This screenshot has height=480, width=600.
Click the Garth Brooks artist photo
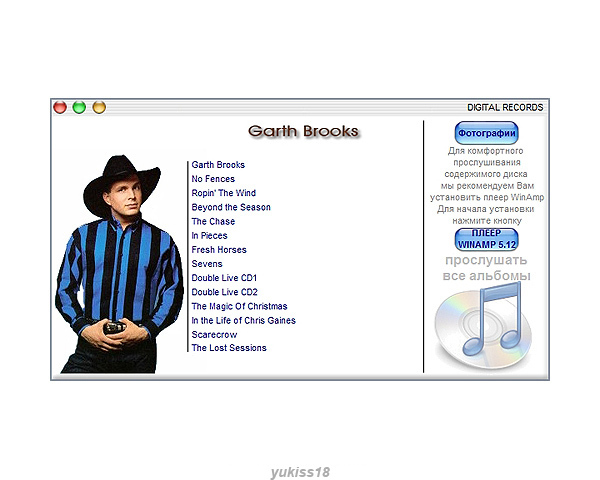click(119, 264)
